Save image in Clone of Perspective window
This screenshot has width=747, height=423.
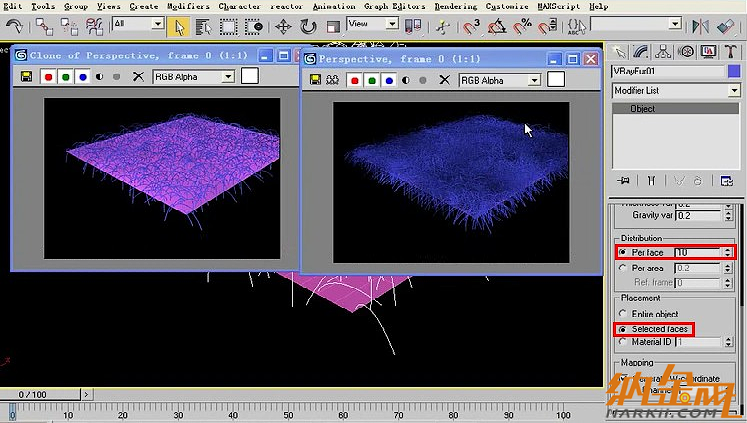click(x=26, y=76)
